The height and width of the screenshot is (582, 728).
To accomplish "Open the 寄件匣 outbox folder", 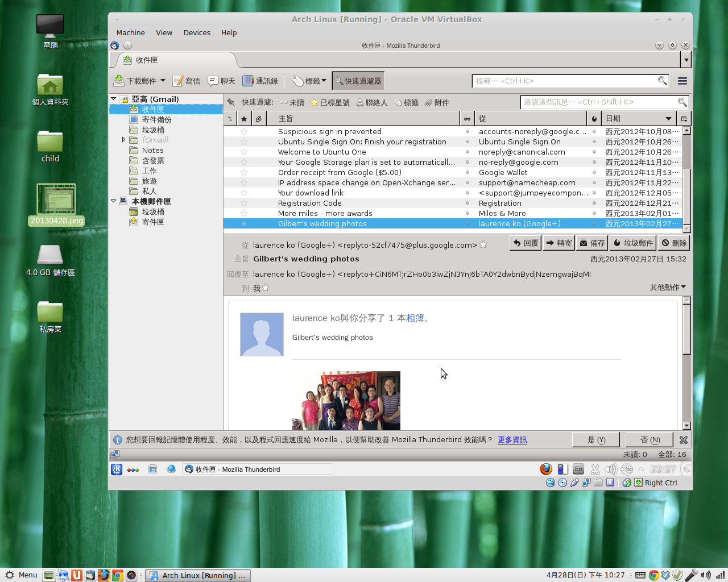I will [x=152, y=222].
